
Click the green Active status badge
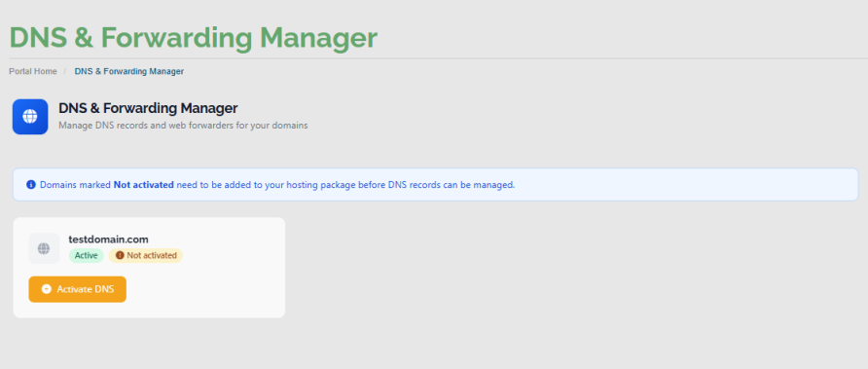pyautogui.click(x=86, y=255)
